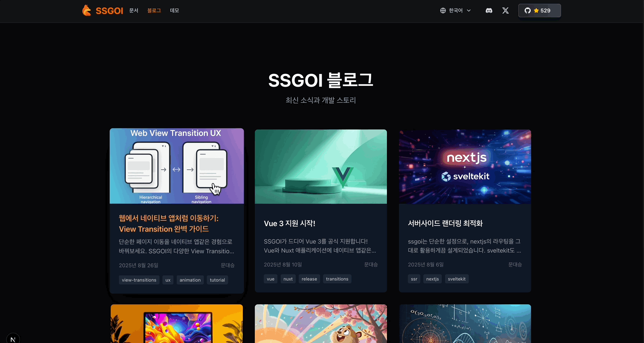This screenshot has width=644, height=343.
Task: Open the X (Twitter) icon link
Action: tap(506, 11)
